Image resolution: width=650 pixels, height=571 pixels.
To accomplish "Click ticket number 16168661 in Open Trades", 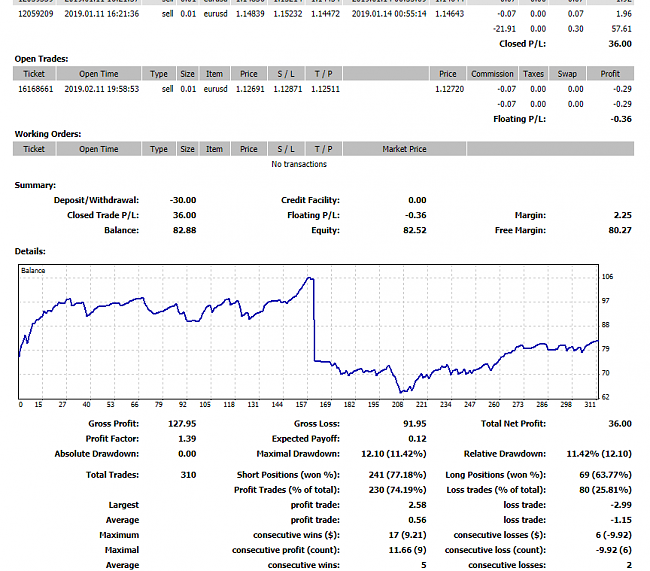I will click(x=36, y=89).
